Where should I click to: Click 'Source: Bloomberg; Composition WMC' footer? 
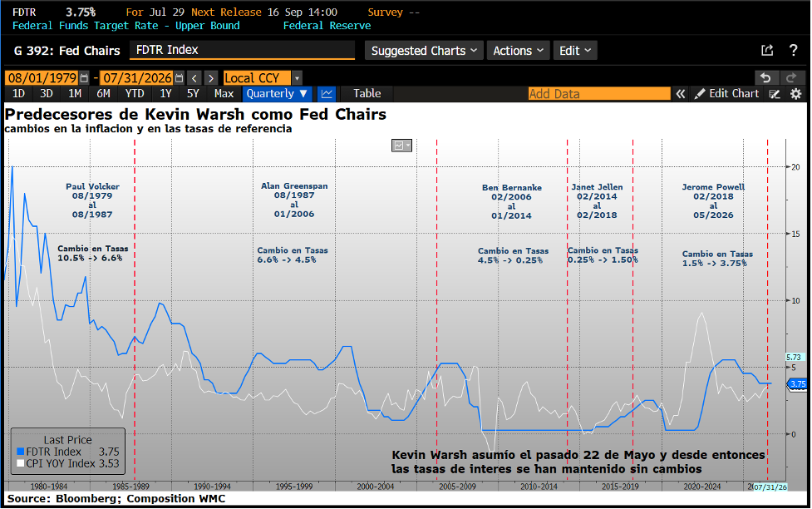coord(116,498)
